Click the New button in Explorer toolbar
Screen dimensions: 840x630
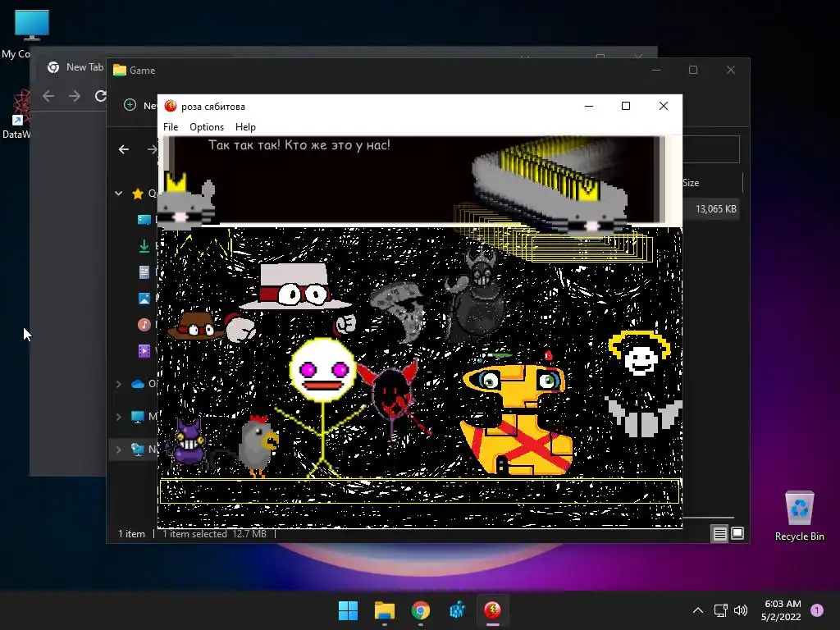tap(140, 105)
